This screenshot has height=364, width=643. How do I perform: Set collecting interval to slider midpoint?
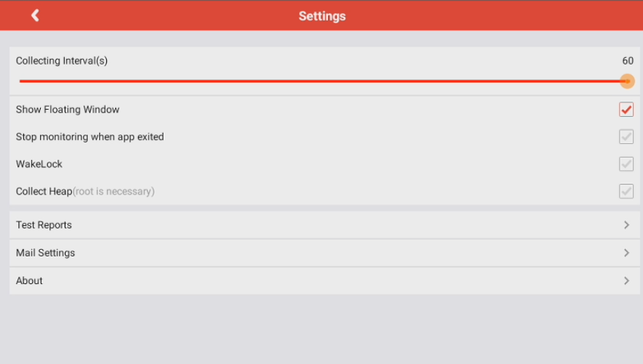point(324,81)
